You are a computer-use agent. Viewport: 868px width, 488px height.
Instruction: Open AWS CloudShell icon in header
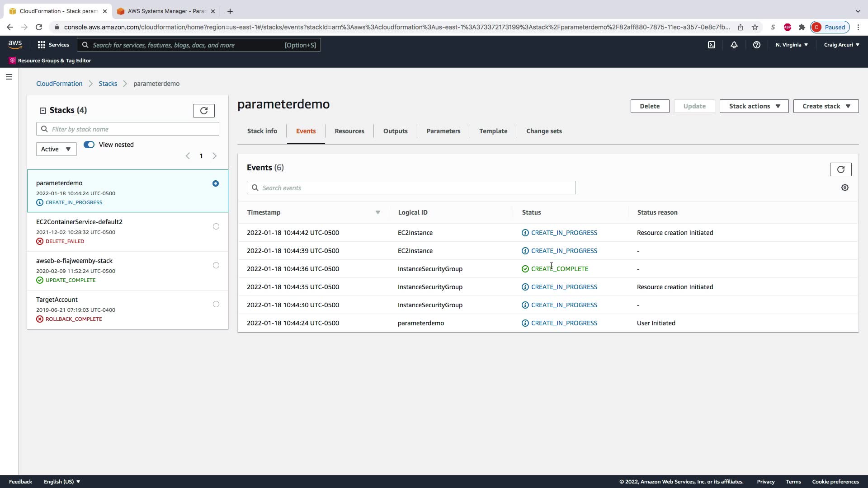pos(712,45)
